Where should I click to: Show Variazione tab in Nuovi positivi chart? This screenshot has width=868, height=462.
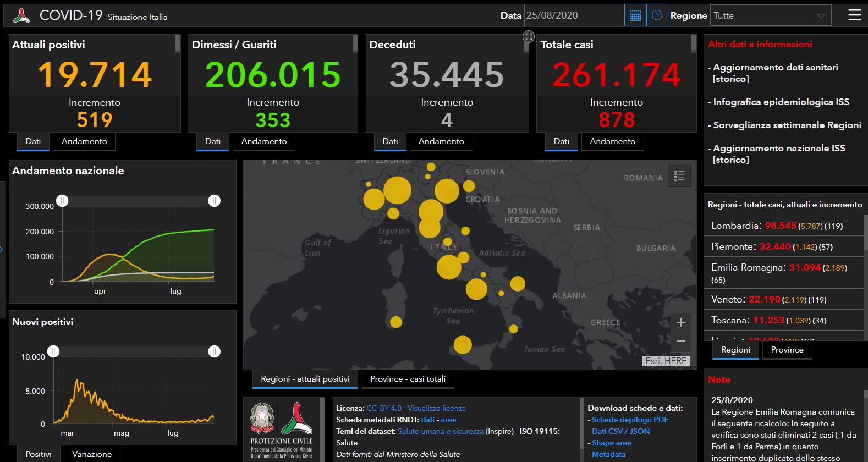92,454
